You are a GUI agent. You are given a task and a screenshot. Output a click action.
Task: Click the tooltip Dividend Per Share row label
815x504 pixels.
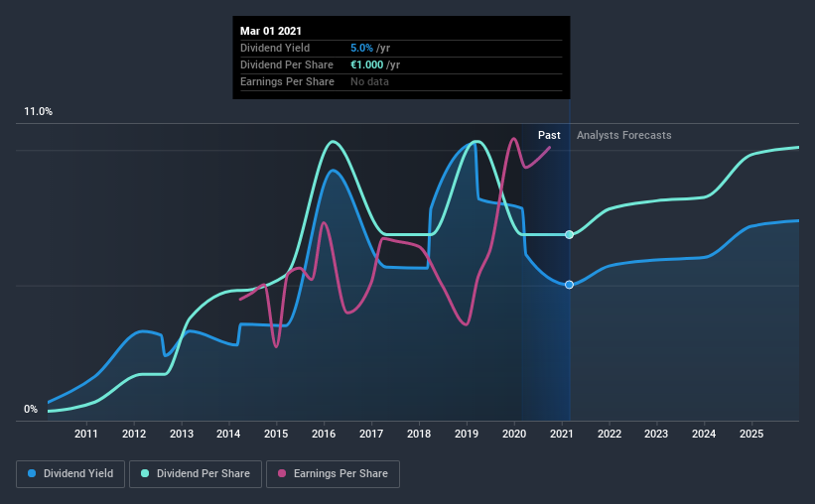287,64
